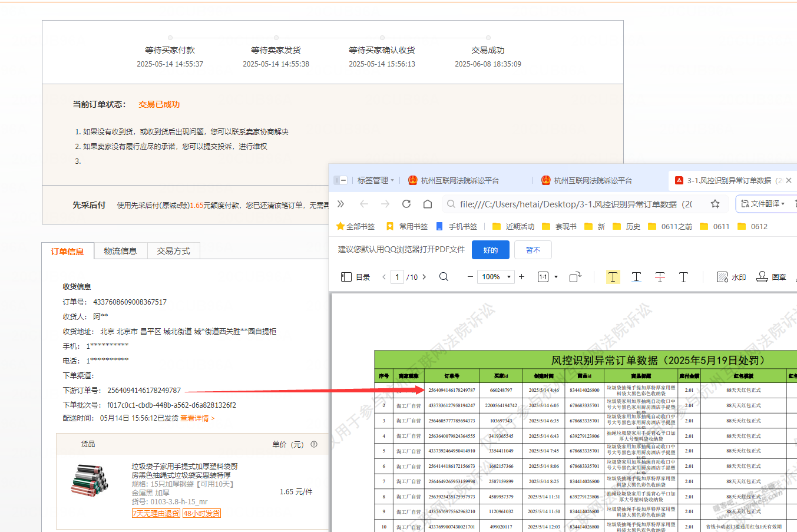Rotate the PDF page

[576, 277]
